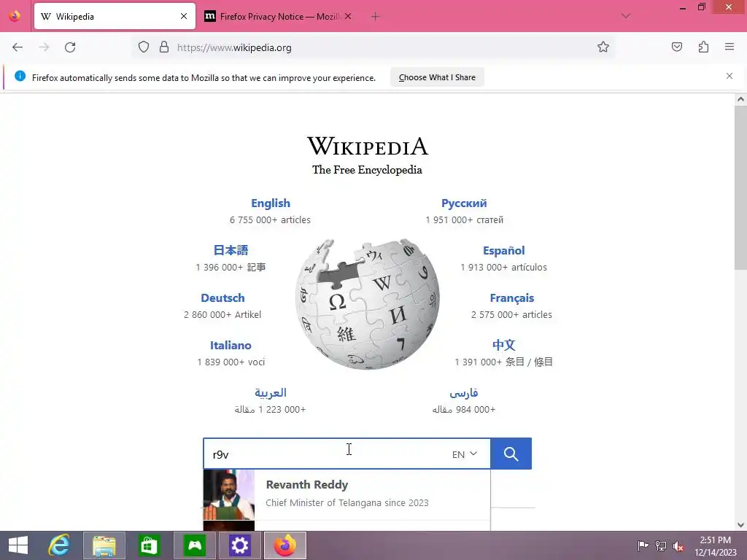Click the information icon in the notification bar
Screen dimensions: 747x560
click(20, 76)
